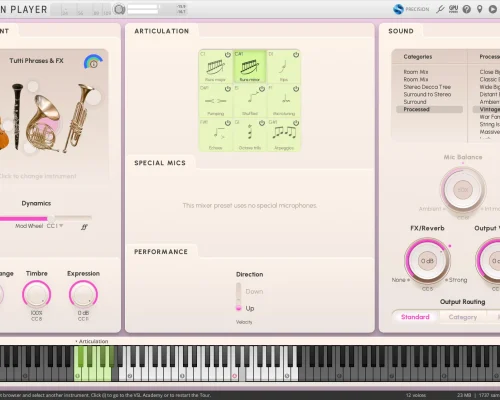Click the Categories column header
This screenshot has width=500, height=400.
click(x=418, y=57)
